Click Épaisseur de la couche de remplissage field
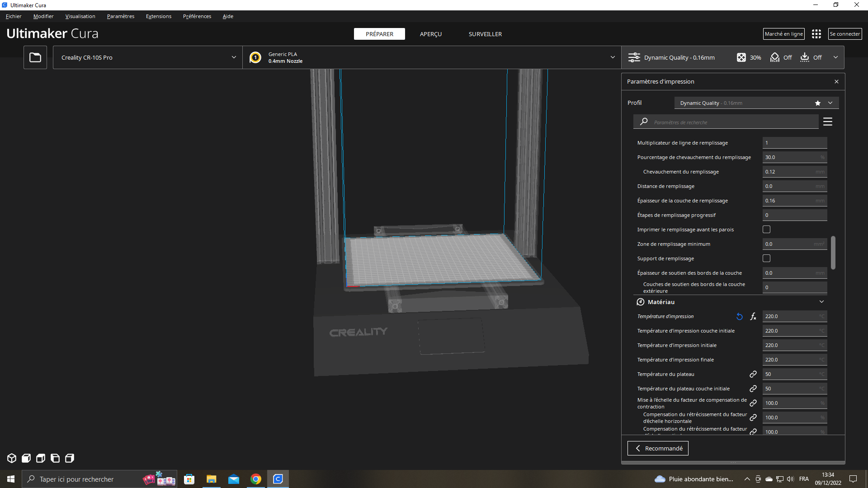Viewport: 868px width, 488px height. click(x=795, y=201)
